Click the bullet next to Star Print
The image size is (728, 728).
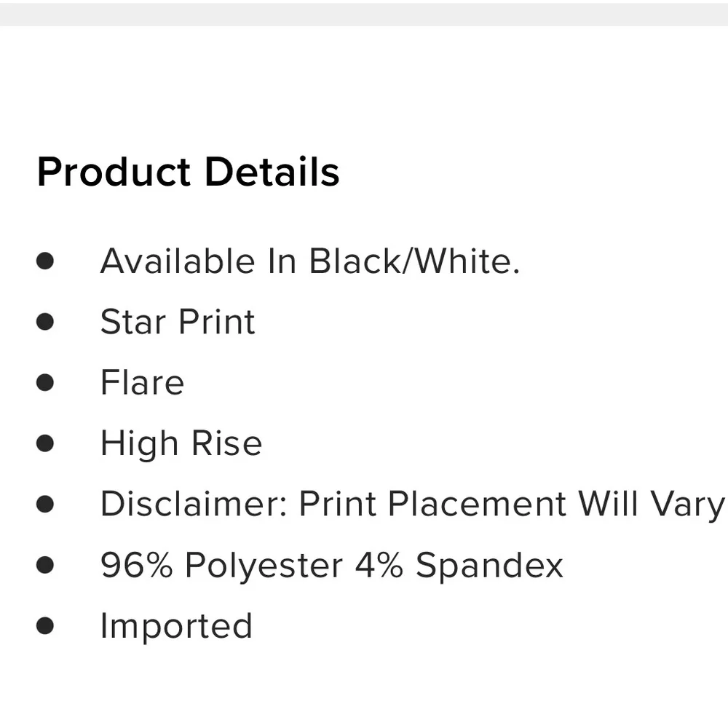[46, 322]
